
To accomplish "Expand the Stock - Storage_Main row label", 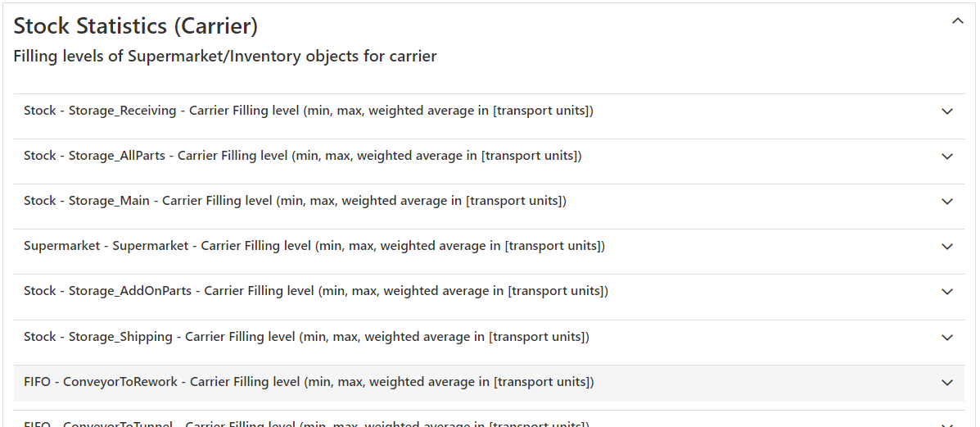I will 295,201.
